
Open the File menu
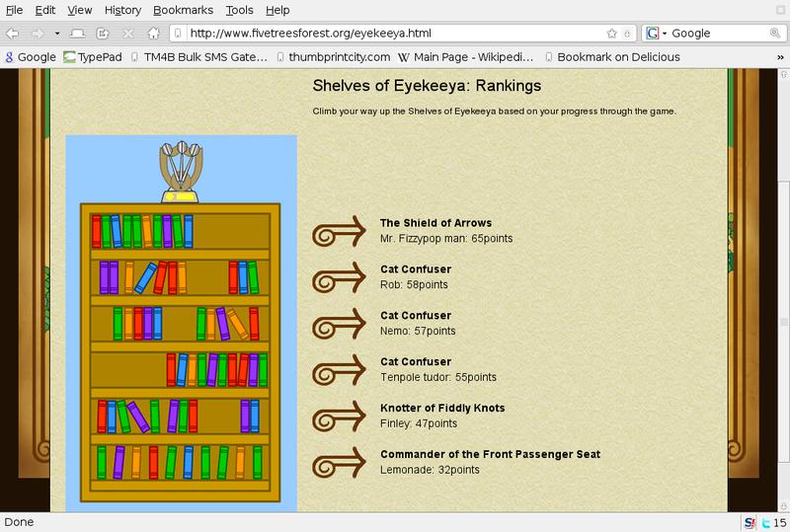pyautogui.click(x=14, y=10)
